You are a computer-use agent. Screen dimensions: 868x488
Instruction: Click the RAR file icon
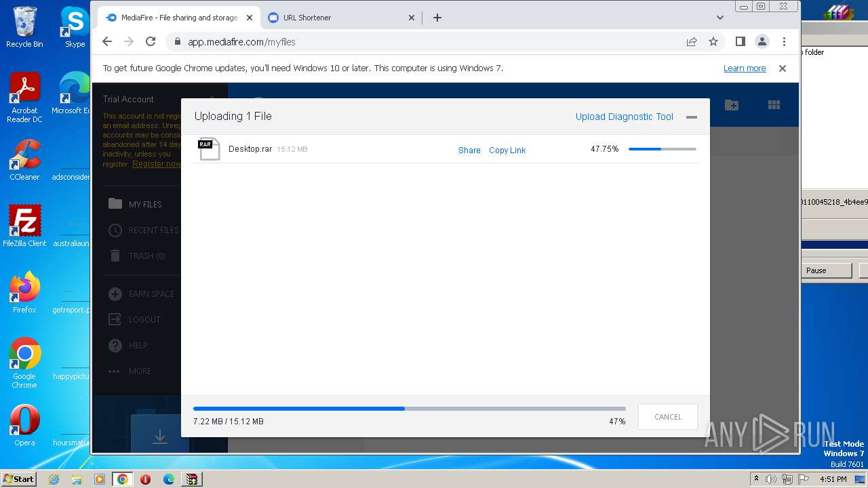tap(209, 149)
